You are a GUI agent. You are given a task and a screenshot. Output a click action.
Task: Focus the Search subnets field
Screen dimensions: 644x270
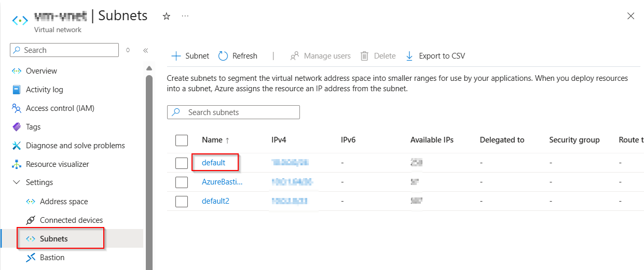[234, 112]
